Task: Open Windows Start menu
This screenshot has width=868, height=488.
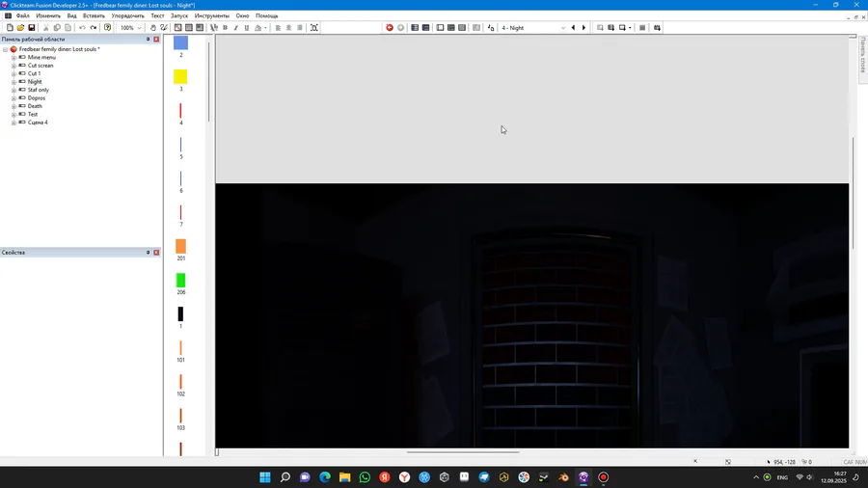Action: (265, 477)
